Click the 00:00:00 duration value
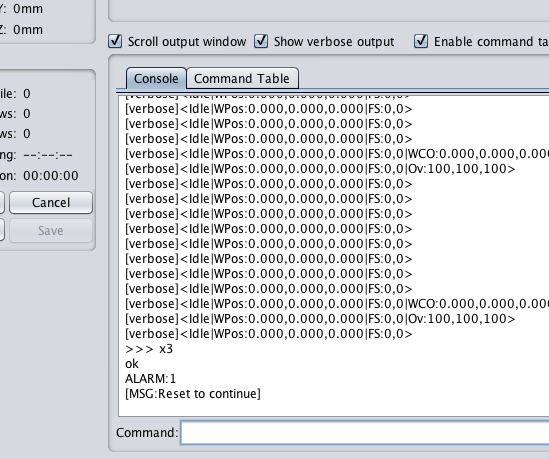Screen dimensions: 549x459 point(51,176)
